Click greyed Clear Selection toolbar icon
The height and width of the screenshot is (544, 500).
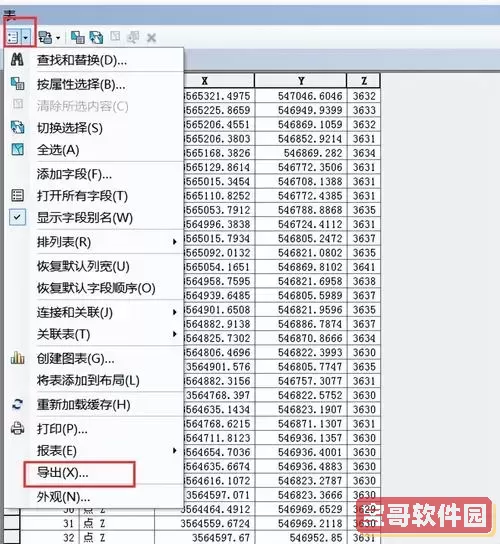pos(115,36)
